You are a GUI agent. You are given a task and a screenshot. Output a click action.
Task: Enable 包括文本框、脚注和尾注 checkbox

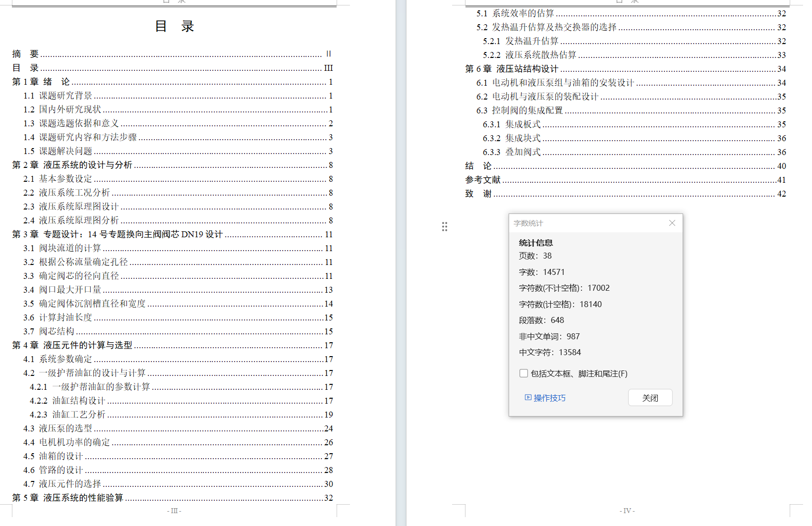click(x=523, y=373)
